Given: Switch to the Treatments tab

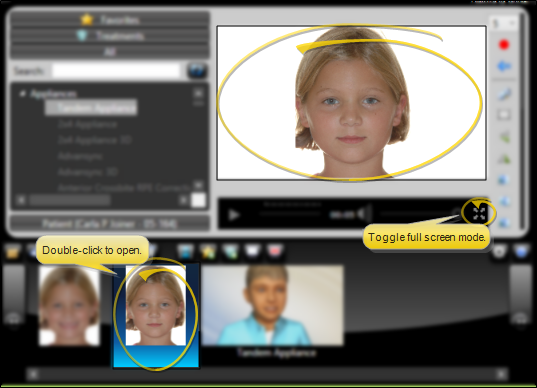Looking at the screenshot, I should 110,36.
